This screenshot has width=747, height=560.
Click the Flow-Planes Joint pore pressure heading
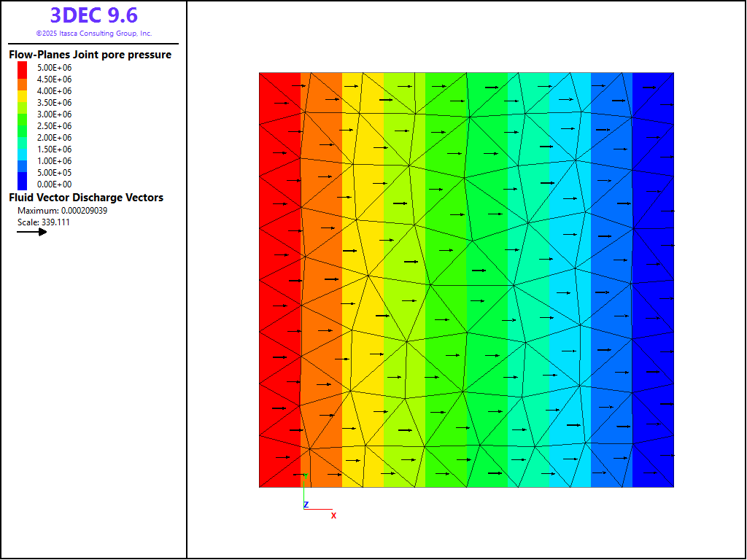click(90, 55)
